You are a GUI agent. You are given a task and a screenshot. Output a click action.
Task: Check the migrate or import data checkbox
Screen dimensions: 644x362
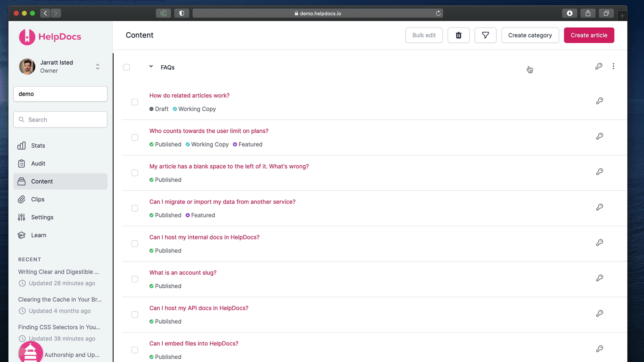click(x=135, y=208)
